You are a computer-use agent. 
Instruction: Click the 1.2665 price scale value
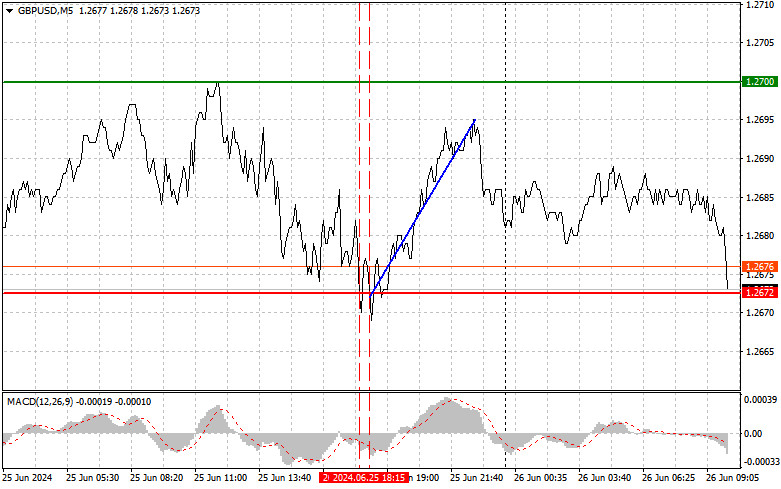pos(760,352)
